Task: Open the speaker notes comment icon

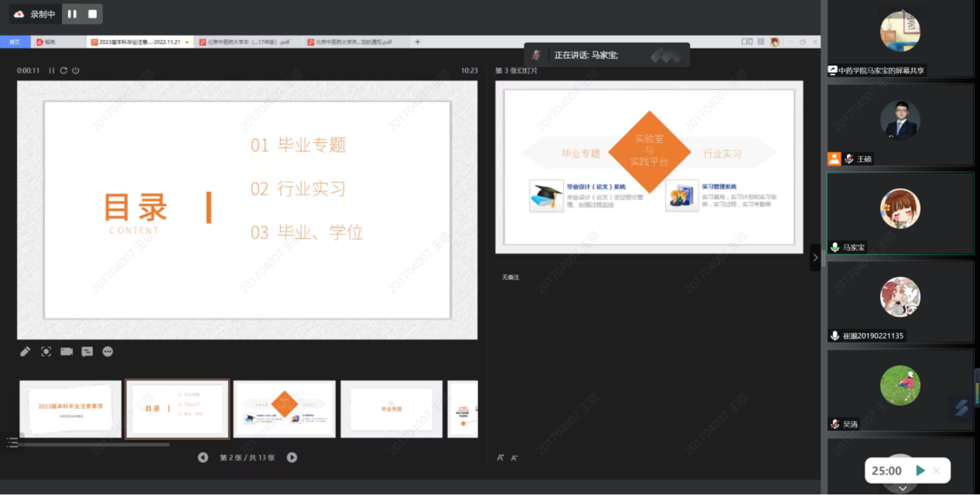Action: coord(87,352)
